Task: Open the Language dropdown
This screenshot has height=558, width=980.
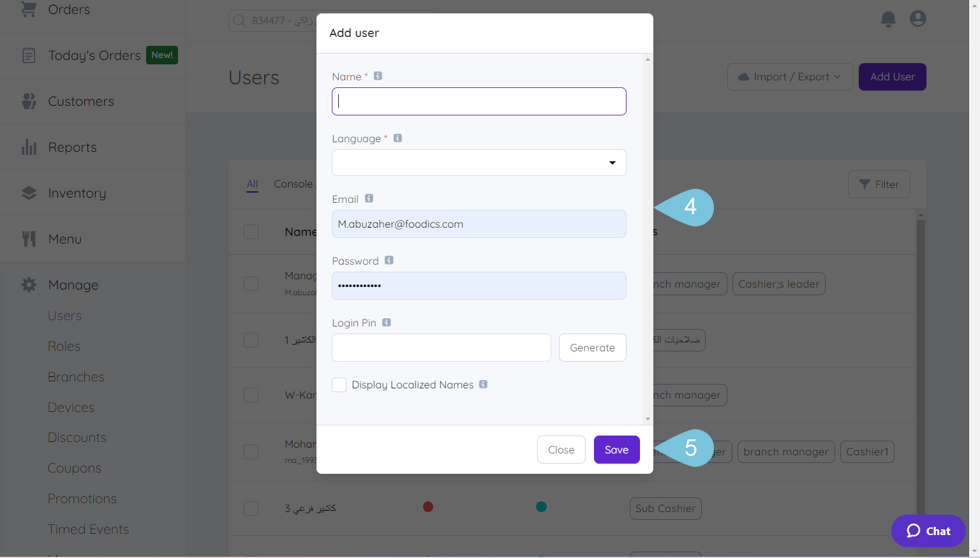Action: (479, 163)
